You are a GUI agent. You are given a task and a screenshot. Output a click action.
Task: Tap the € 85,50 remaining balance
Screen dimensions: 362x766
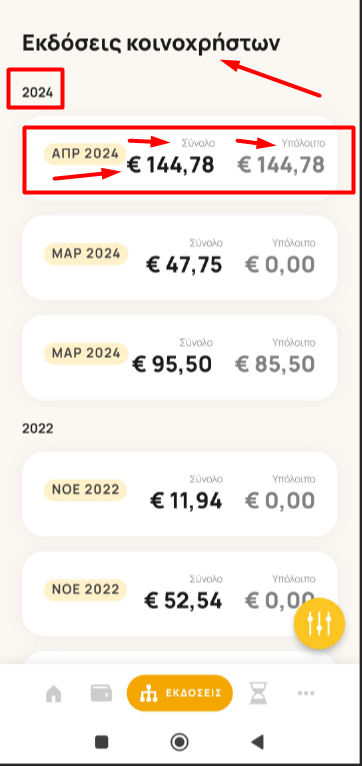[275, 364]
